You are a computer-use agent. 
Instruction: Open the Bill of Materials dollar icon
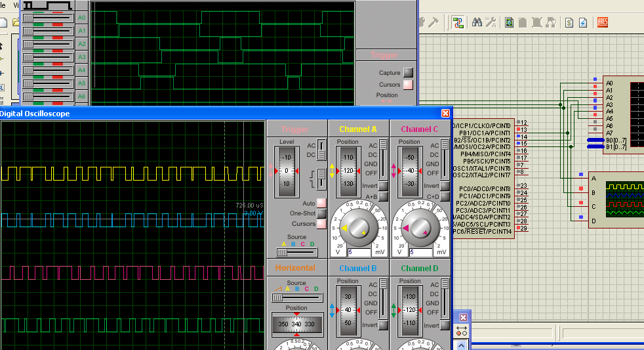(569, 22)
